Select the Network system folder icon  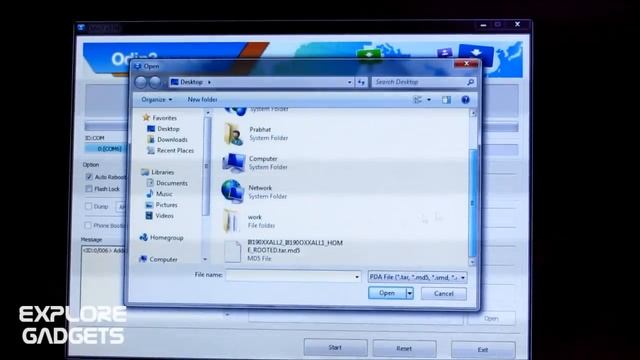(x=233, y=191)
